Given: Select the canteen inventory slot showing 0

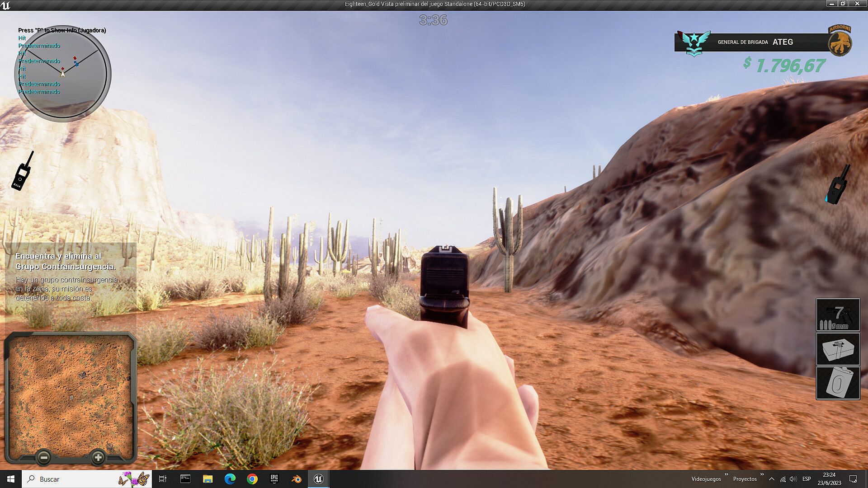Looking at the screenshot, I should click(x=838, y=383).
